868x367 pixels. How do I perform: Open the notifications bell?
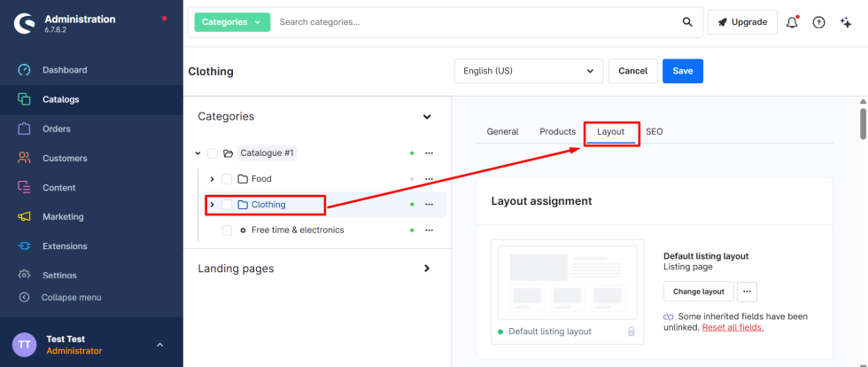pos(792,22)
